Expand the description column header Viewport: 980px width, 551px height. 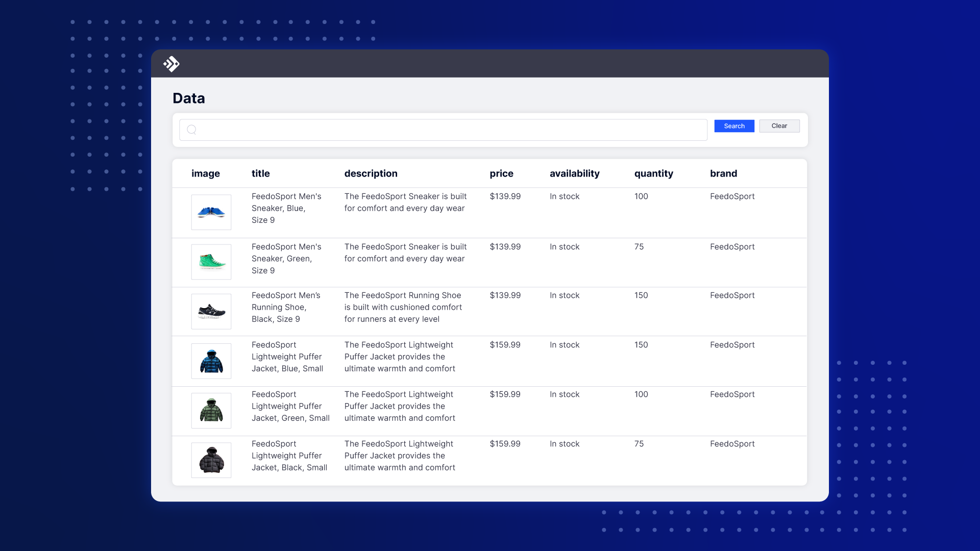[370, 173]
